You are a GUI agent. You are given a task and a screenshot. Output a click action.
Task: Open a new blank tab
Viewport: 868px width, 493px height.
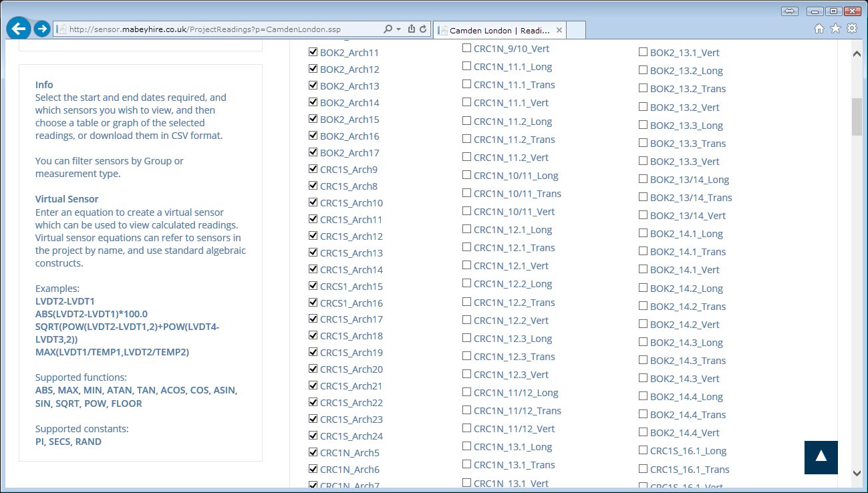pos(576,30)
